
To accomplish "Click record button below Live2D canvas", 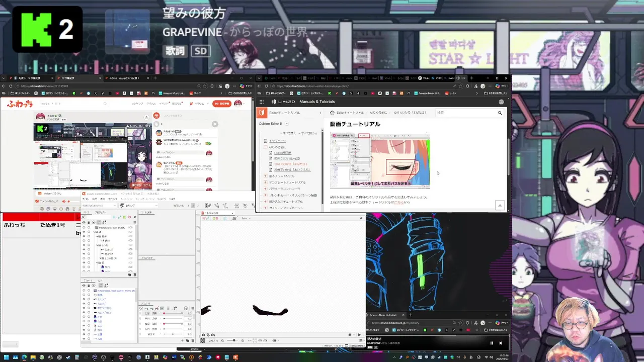I will (x=350, y=335).
